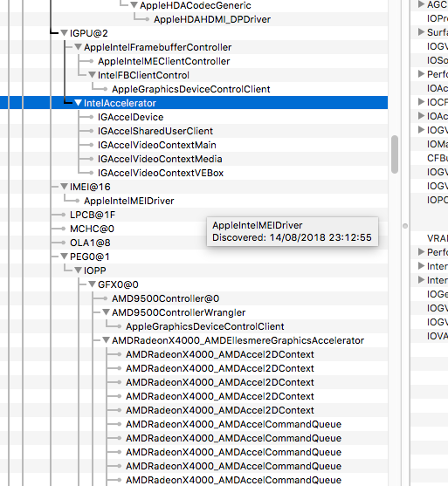Image resolution: width=448 pixels, height=486 pixels.
Task: Select AppleIntelFramebufferController entry
Action: (x=157, y=47)
